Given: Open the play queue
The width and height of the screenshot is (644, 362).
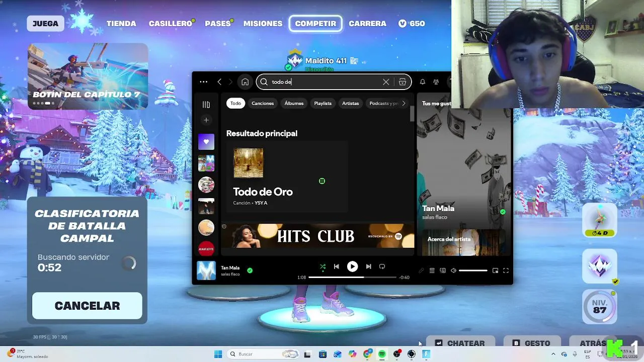Looking at the screenshot, I should 432,270.
